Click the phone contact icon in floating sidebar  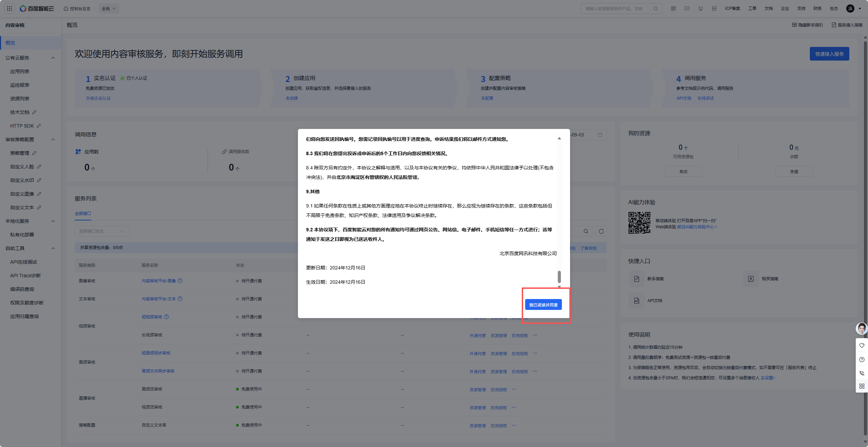click(x=862, y=373)
